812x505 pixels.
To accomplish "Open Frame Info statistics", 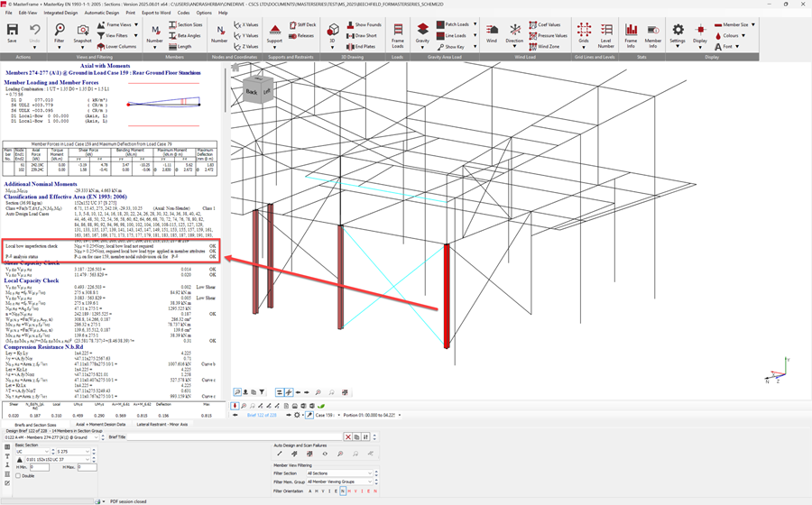I will click(x=631, y=34).
